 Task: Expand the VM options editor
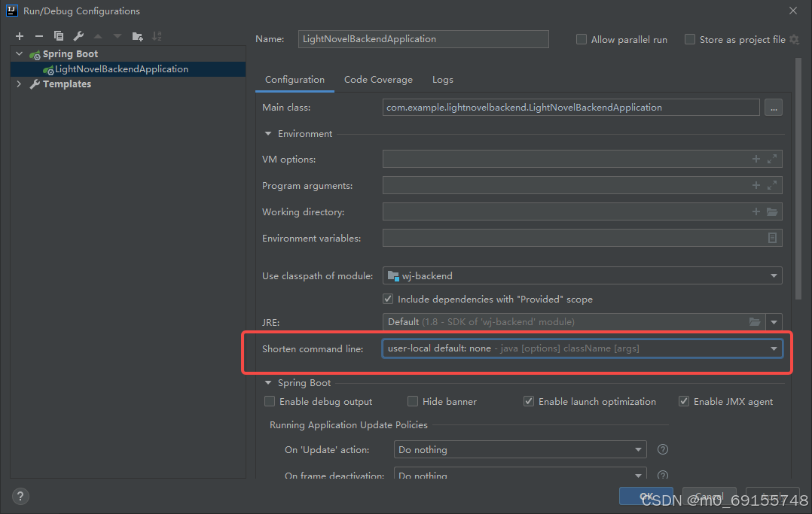772,159
